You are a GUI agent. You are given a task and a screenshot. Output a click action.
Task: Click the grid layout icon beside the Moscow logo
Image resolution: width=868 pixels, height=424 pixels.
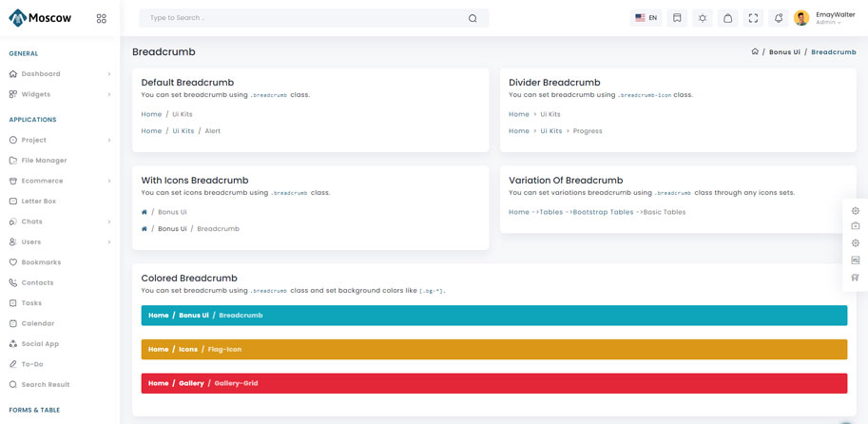102,18
